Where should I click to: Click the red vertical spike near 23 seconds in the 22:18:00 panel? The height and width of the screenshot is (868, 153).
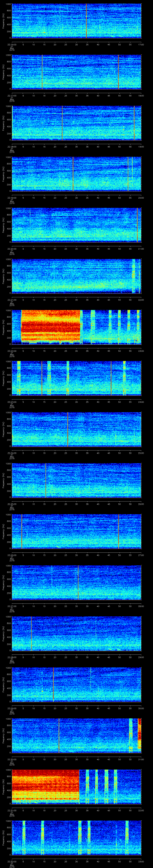click(x=62, y=123)
